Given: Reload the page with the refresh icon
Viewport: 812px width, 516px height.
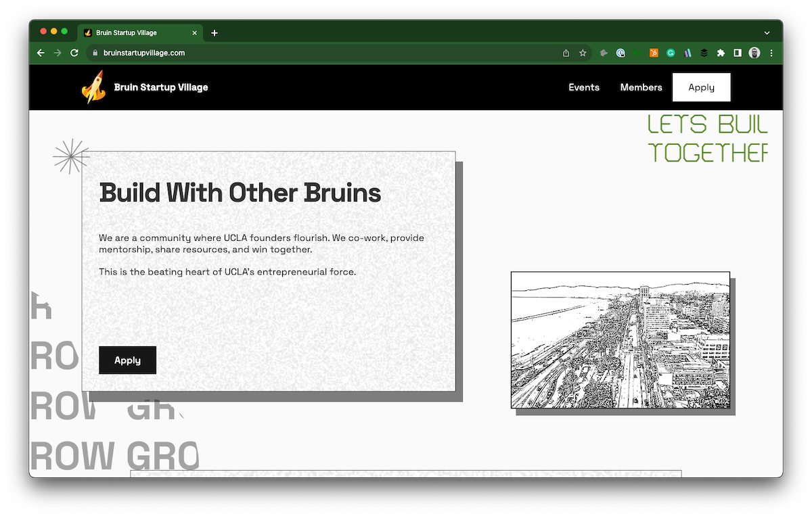Looking at the screenshot, I should 74,53.
